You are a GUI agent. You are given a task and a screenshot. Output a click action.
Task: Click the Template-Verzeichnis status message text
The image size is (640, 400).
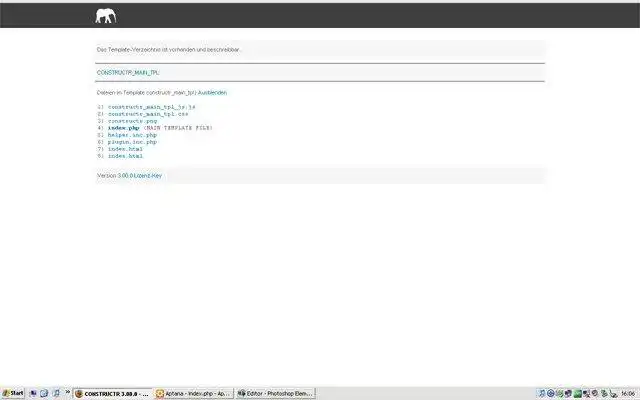point(169,49)
